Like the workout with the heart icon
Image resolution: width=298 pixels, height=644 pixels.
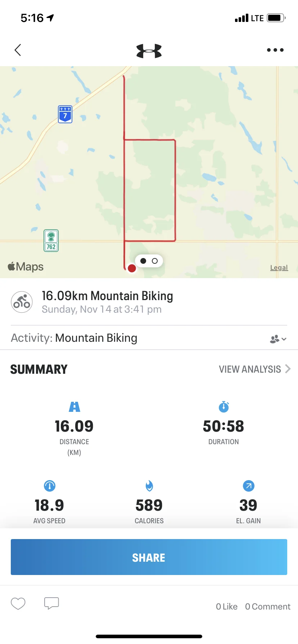[x=18, y=603]
